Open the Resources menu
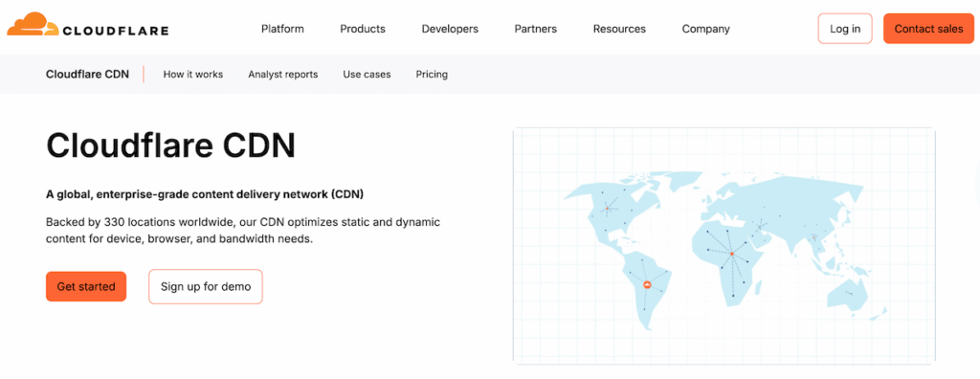Screen dimensions: 980x379 coord(619,29)
